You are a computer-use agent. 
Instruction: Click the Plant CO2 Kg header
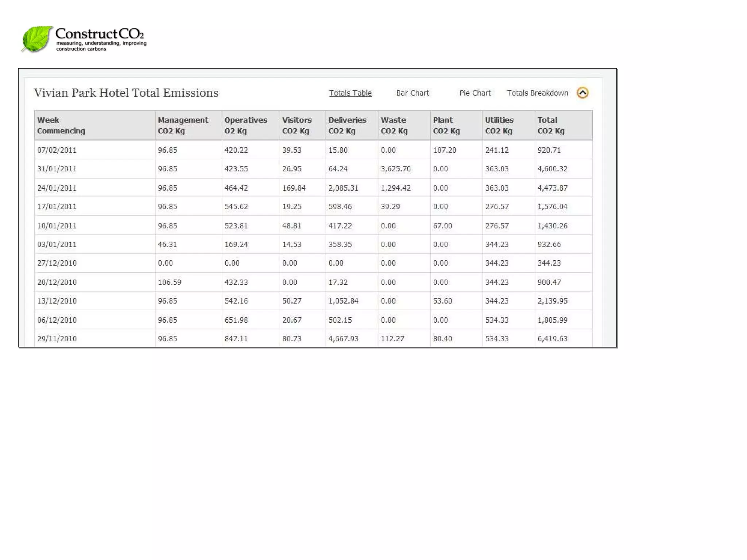pos(446,125)
